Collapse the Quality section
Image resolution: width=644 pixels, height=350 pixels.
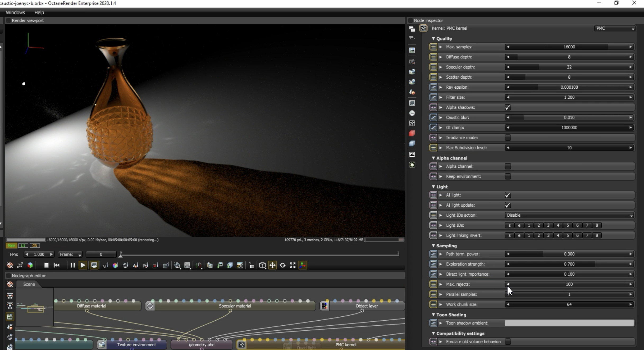coord(433,39)
